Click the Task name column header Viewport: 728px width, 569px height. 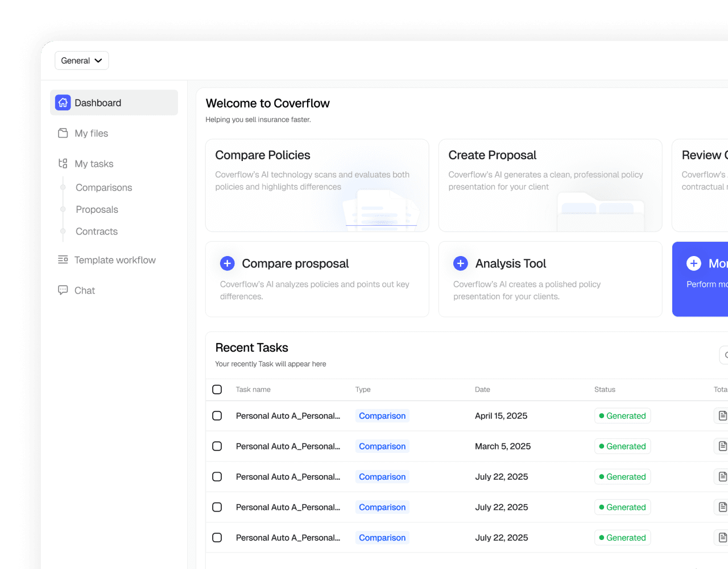coord(253,390)
